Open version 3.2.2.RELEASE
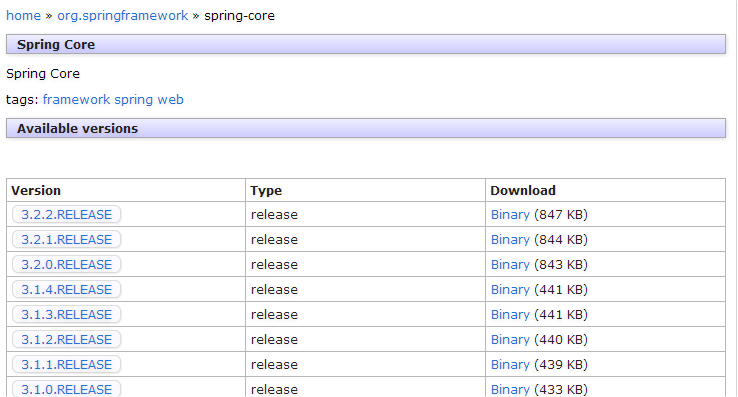Screen dimensions: 738x397 [x=66, y=214]
